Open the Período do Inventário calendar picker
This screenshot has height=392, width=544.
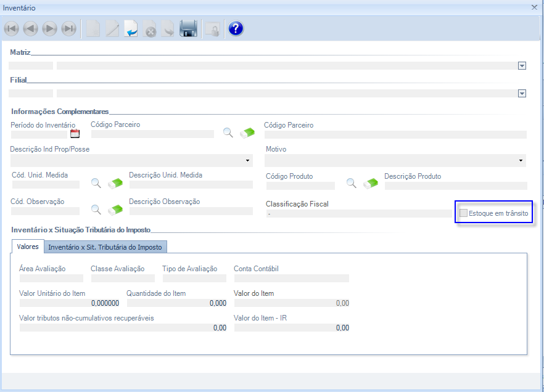(x=75, y=133)
